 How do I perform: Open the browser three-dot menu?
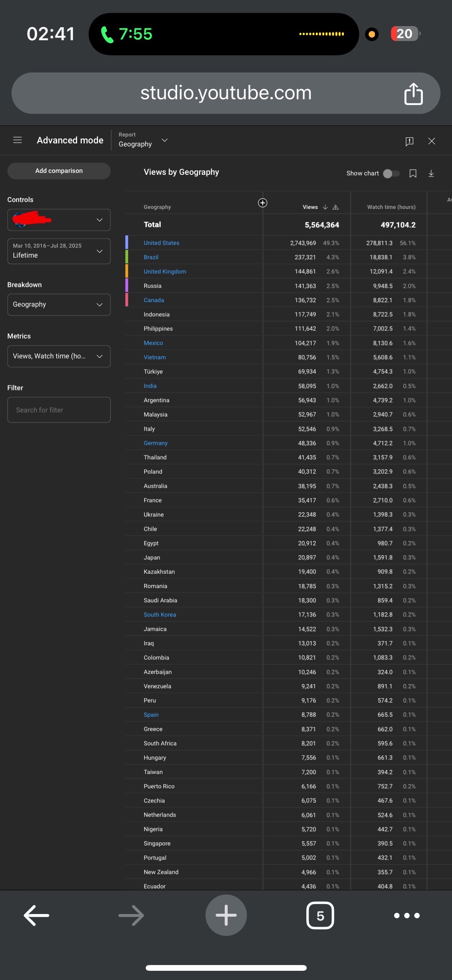407,916
